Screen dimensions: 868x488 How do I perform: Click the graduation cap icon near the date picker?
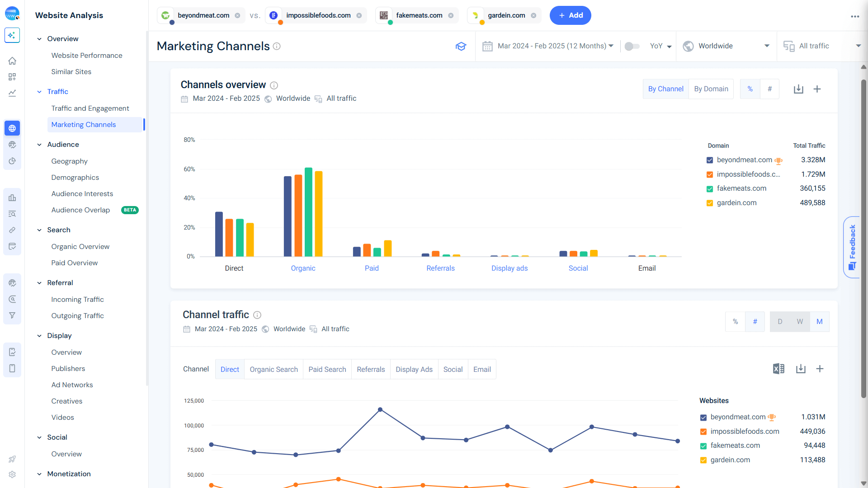click(x=461, y=46)
